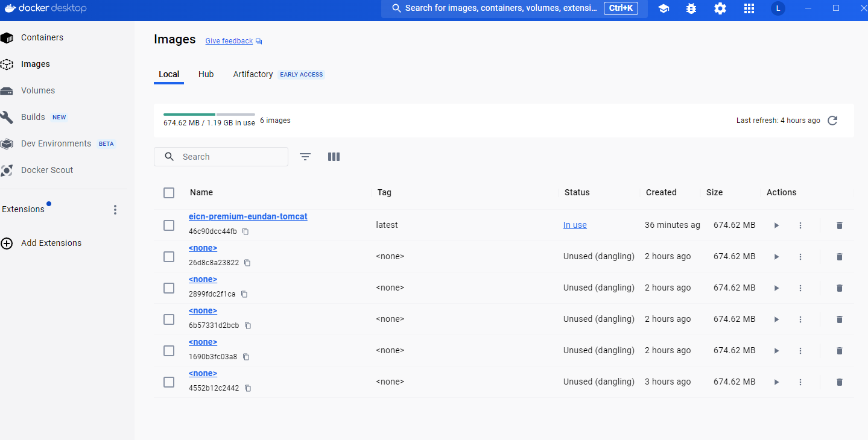868x440 pixels.
Task: Switch to the Artifactory tab
Action: point(253,74)
